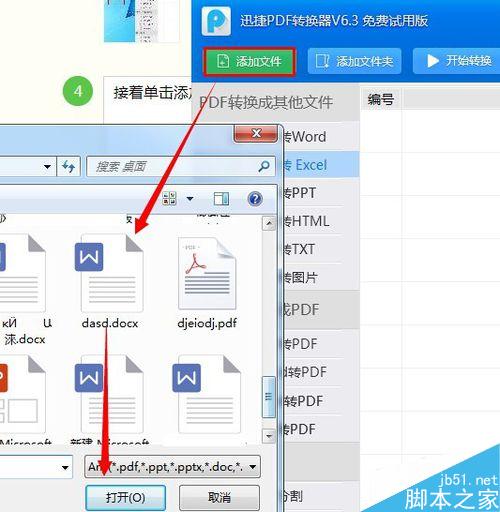Click the dasd.docx file name label
The image size is (500, 512).
pos(110,323)
